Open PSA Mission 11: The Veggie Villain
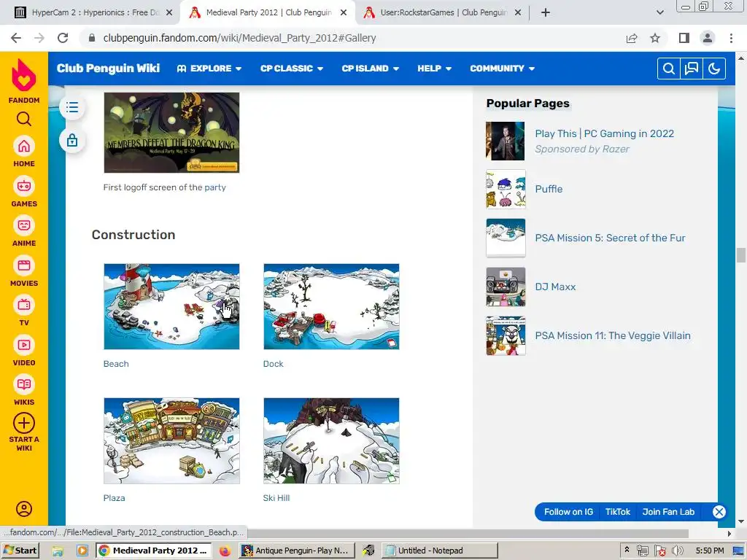The width and height of the screenshot is (747, 560). click(x=612, y=335)
